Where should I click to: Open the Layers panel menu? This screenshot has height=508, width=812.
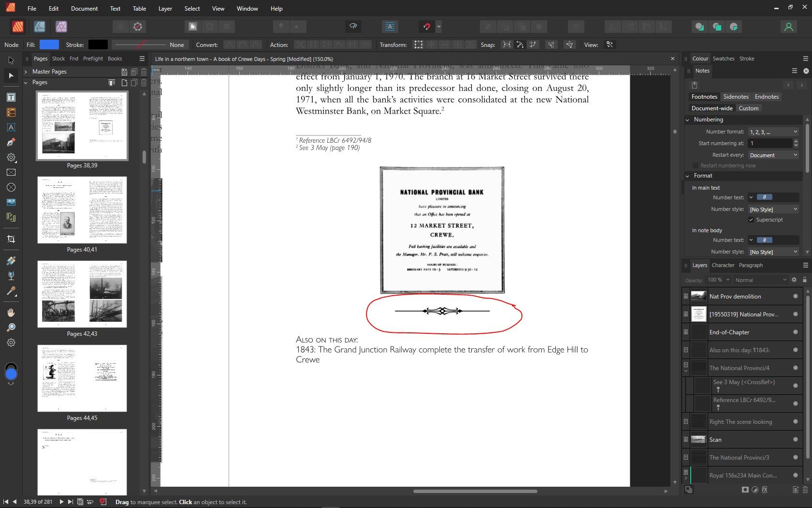click(805, 265)
